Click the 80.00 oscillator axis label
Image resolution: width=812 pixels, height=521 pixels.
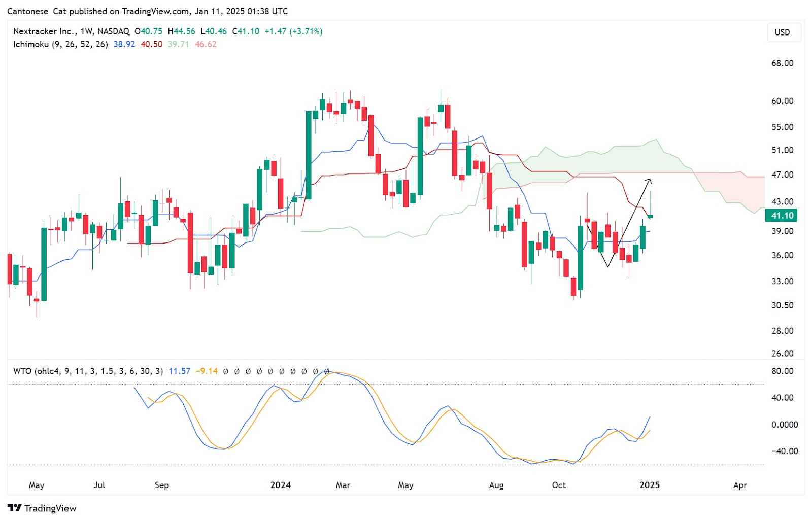click(x=782, y=371)
